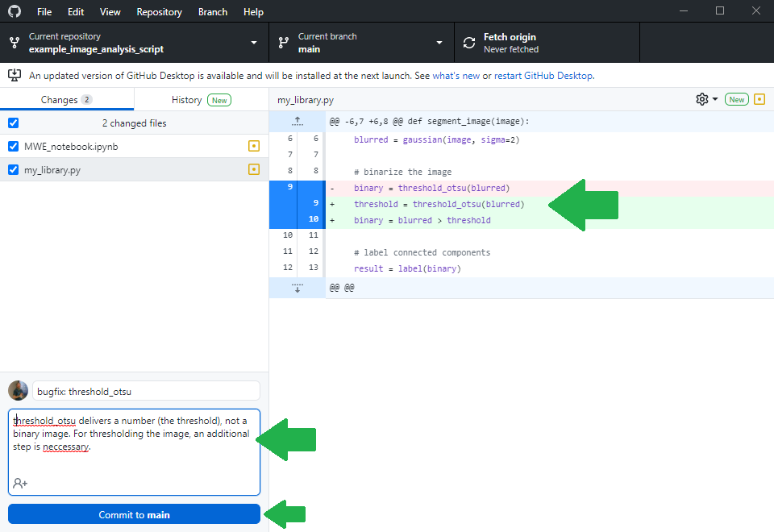
Task: Uncheck MWE_notebook.ipynb file checkbox
Action: coord(13,147)
